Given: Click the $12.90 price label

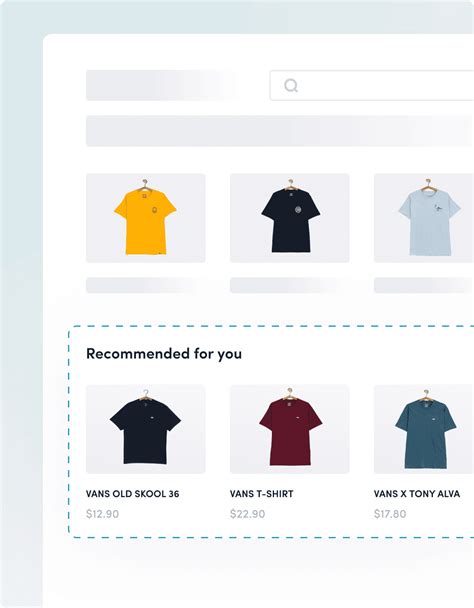Looking at the screenshot, I should [x=102, y=514].
